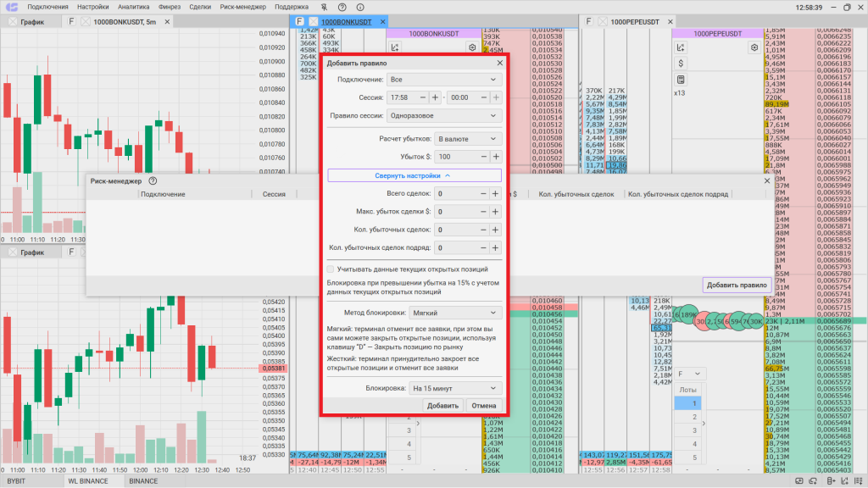
Task: Increase the session start time 17:58
Action: click(435, 97)
